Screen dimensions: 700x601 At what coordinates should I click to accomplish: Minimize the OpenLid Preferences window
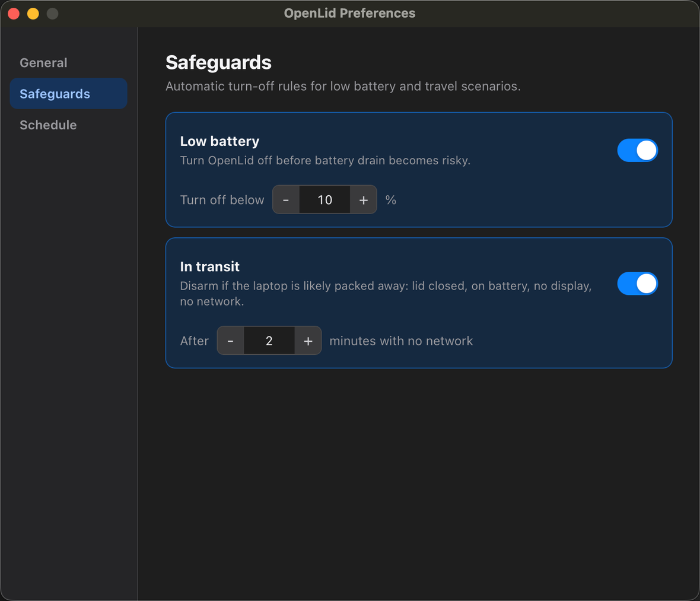(33, 14)
